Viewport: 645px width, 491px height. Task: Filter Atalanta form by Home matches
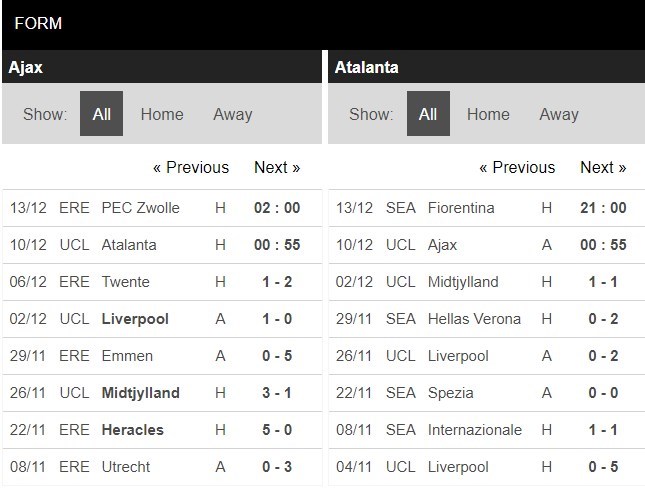point(488,114)
